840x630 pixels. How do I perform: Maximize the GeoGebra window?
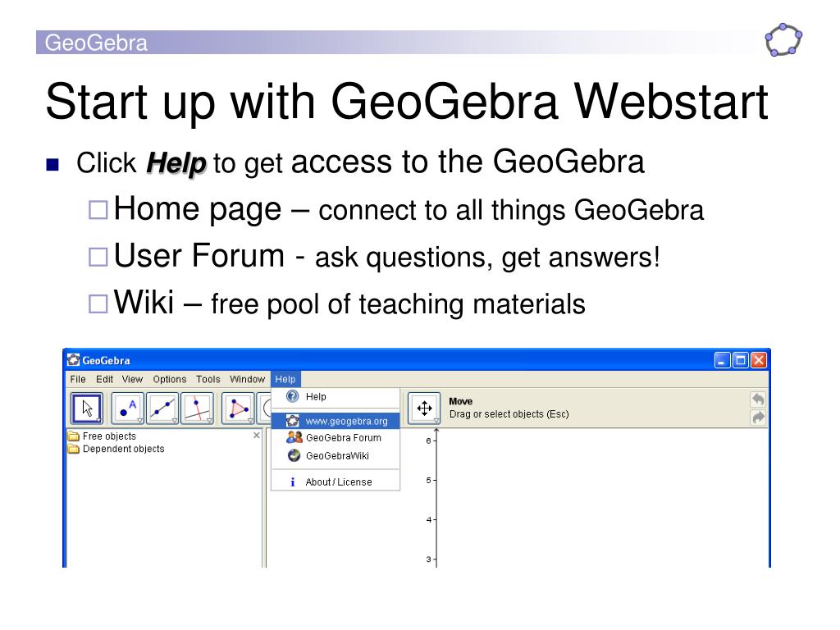(741, 360)
